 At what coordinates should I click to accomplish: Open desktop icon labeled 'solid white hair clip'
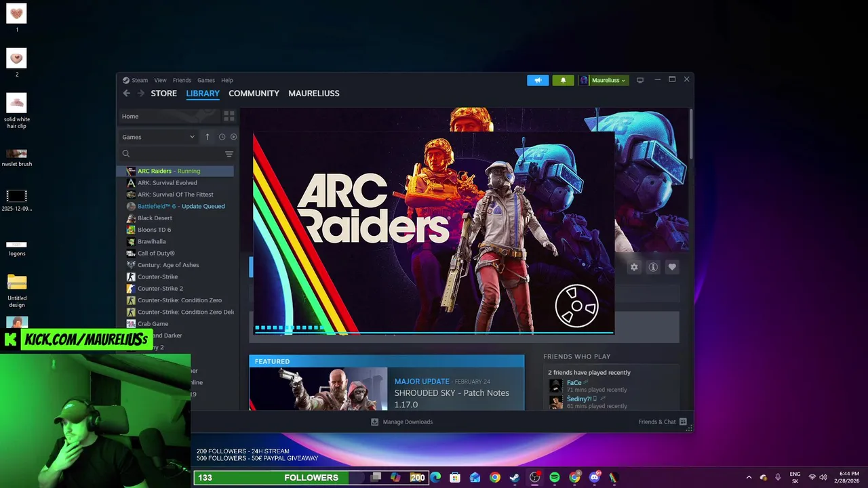pos(17,110)
